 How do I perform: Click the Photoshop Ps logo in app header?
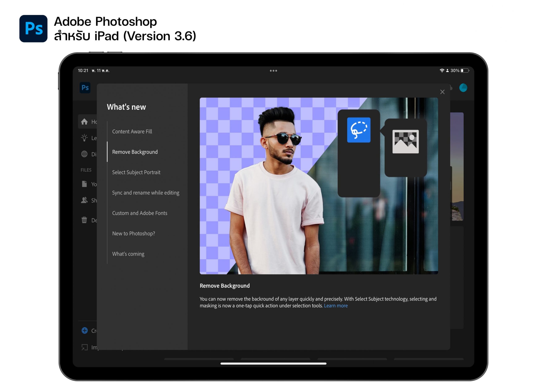(85, 88)
